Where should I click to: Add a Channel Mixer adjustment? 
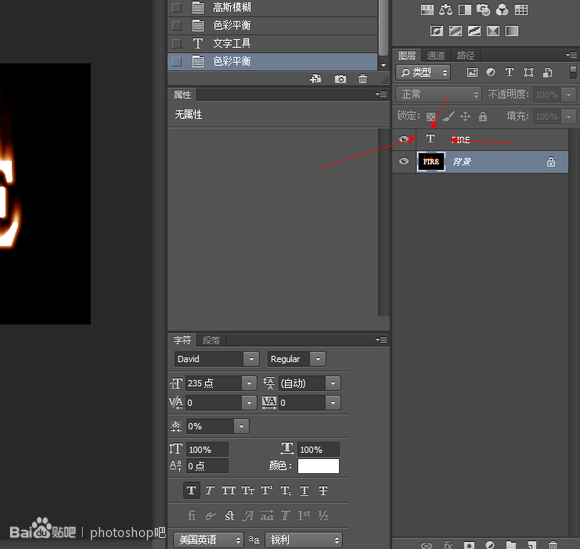[x=502, y=10]
